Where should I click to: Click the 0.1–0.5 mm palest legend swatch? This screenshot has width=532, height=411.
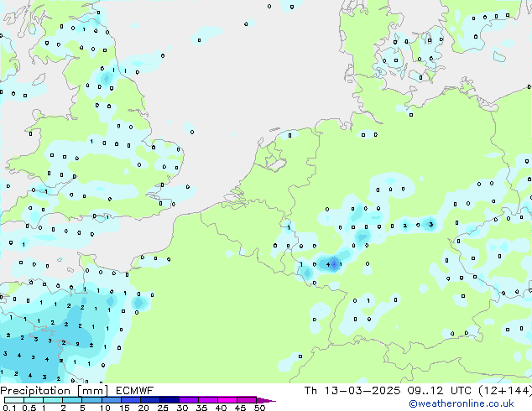click(14, 400)
